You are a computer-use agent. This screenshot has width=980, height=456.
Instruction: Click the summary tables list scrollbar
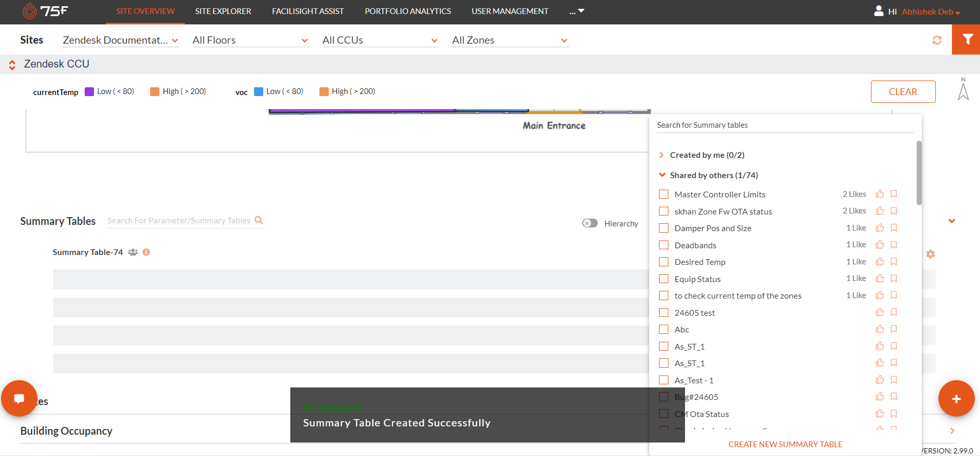click(919, 173)
